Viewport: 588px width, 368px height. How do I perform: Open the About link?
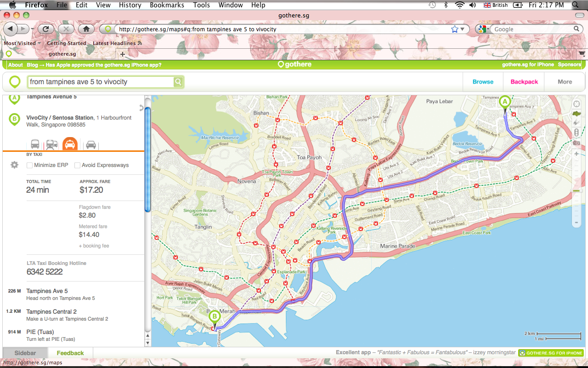[16, 65]
